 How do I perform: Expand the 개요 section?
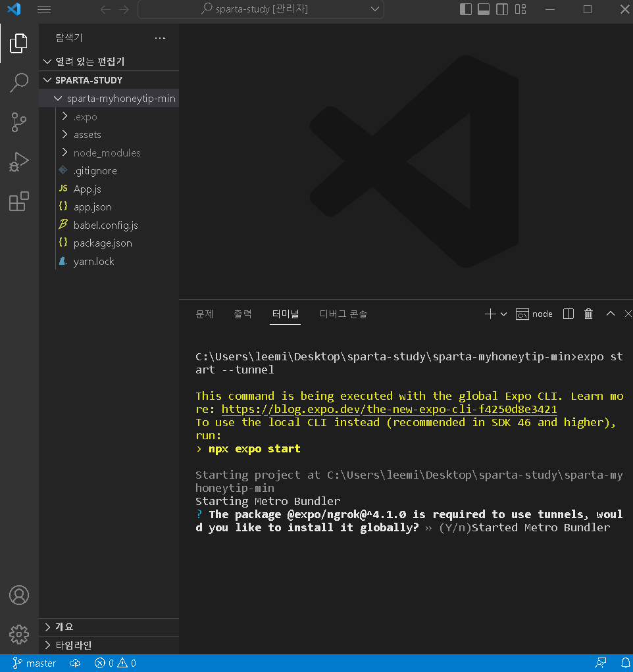point(109,627)
